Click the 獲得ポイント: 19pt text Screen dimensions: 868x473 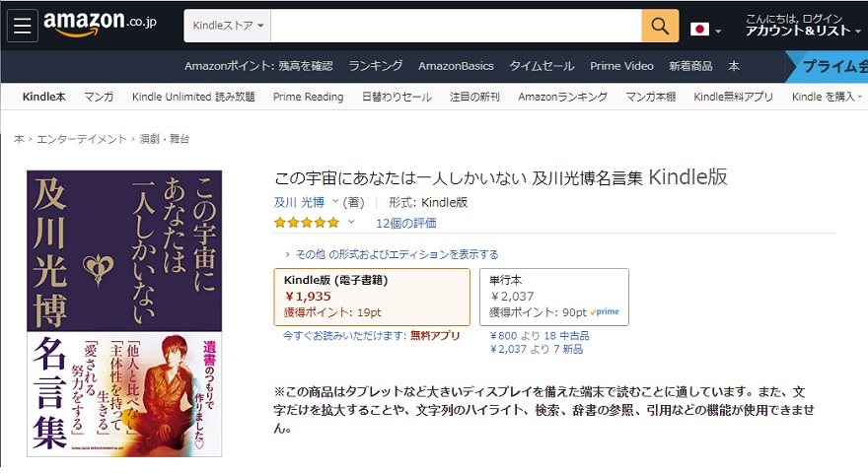[x=332, y=312]
